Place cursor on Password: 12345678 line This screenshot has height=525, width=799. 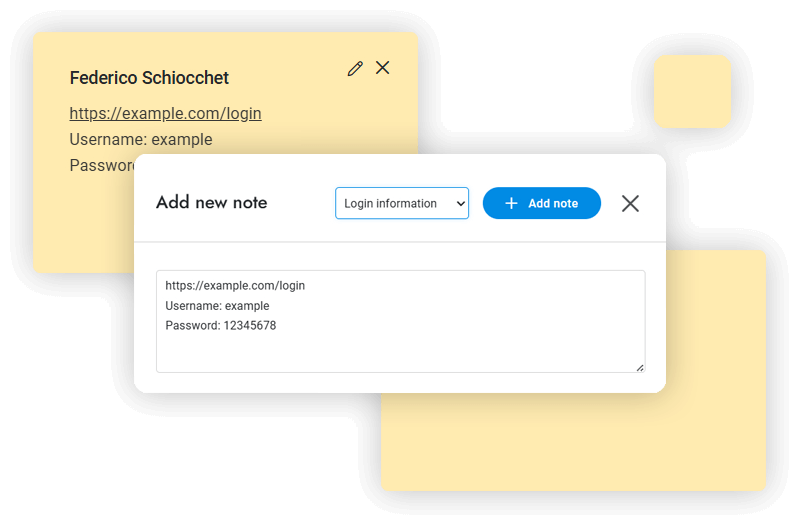tap(221, 326)
